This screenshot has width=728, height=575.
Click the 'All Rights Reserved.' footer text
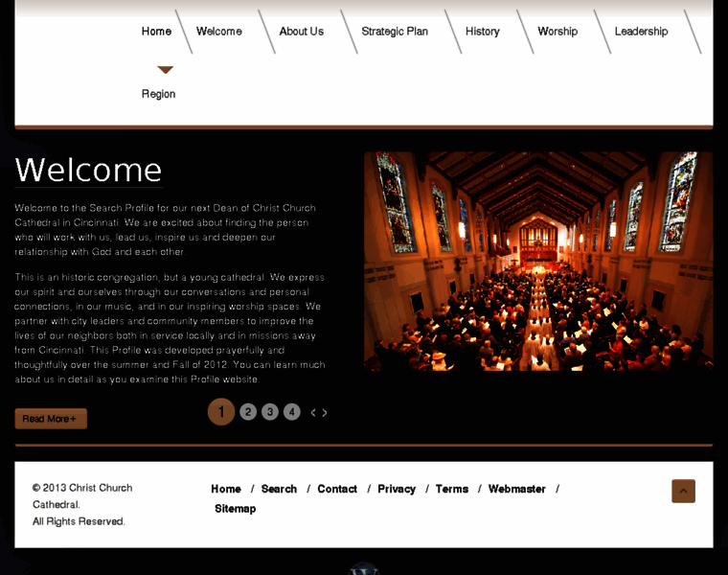(x=79, y=521)
